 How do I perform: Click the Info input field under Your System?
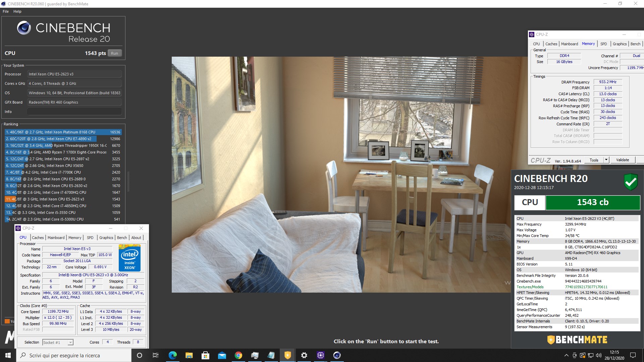pos(74,112)
